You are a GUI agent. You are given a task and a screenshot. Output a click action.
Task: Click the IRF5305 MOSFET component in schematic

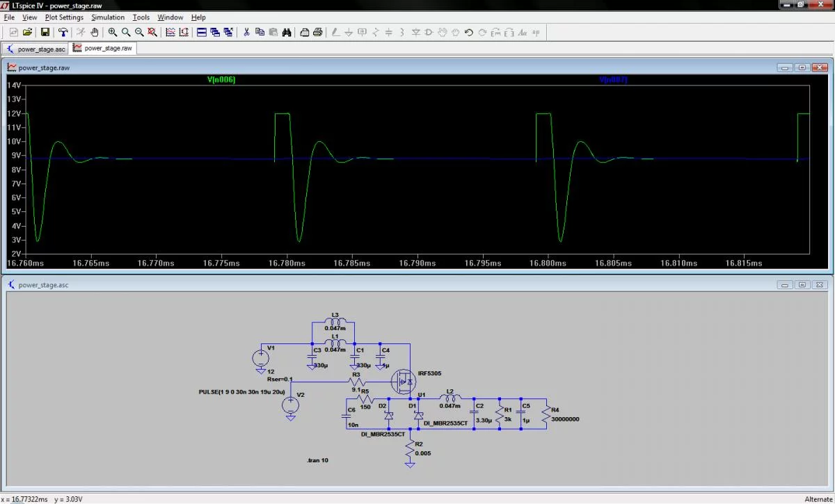pos(404,380)
